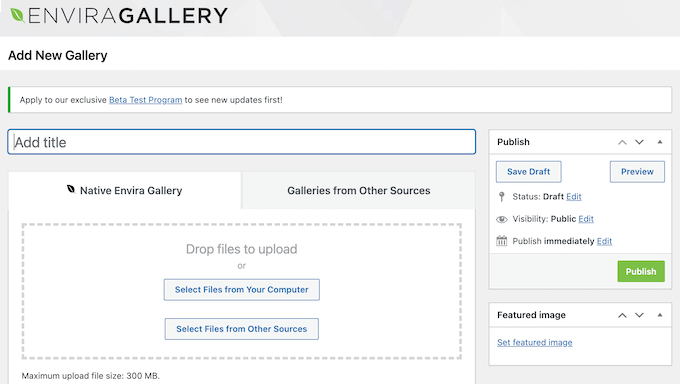The image size is (680, 384).
Task: Click the Status pin icon
Action: pyautogui.click(x=502, y=197)
